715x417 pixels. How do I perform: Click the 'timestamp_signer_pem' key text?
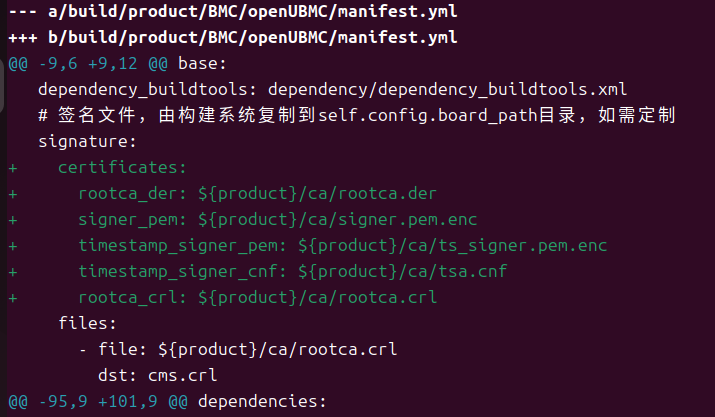pyautogui.click(x=177, y=246)
